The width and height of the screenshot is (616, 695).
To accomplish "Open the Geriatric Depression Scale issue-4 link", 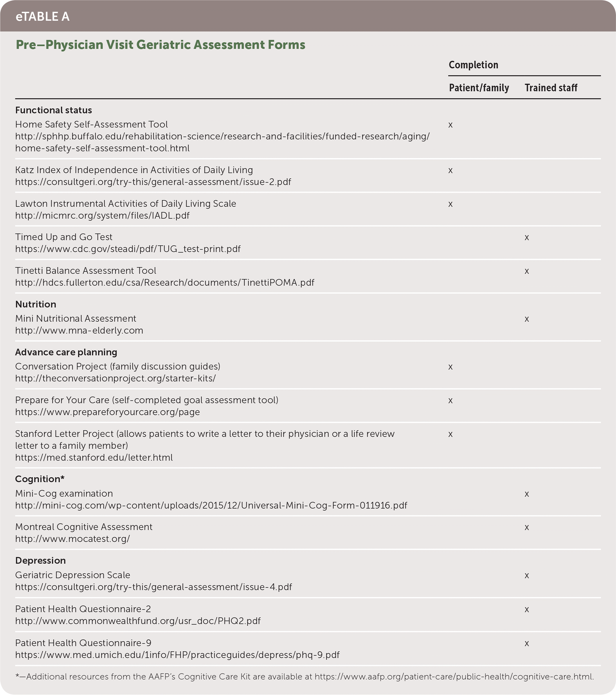I will [153, 587].
